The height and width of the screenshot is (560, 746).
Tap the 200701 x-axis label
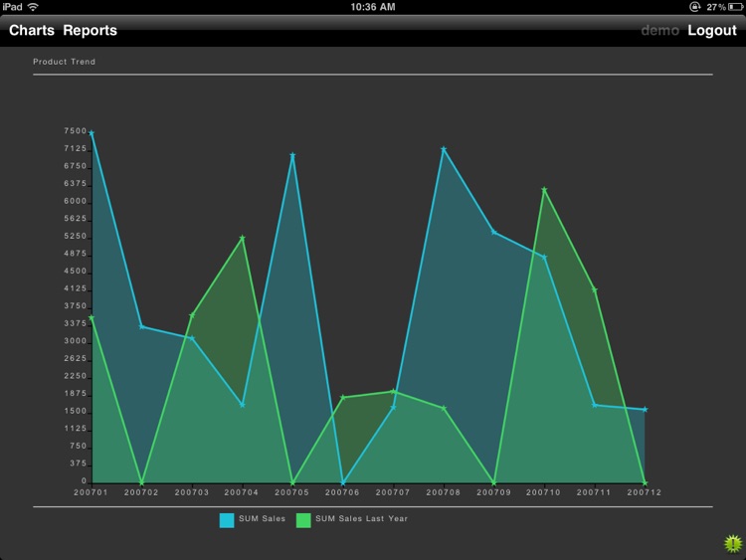coord(91,492)
